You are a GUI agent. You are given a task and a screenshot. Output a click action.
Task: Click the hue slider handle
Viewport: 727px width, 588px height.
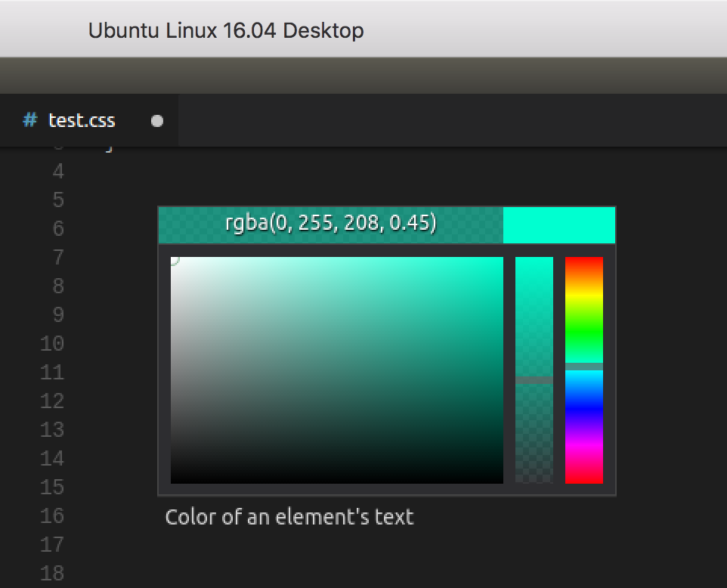(x=583, y=367)
